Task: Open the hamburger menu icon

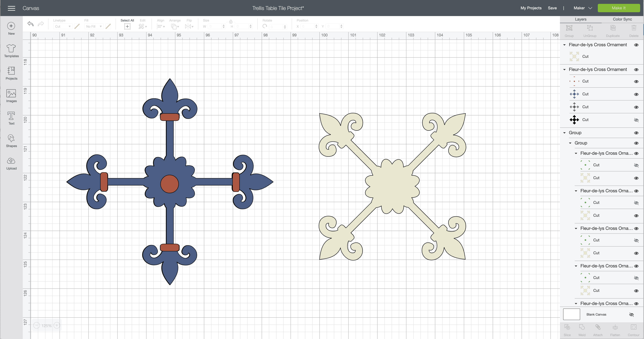Action: [12, 8]
